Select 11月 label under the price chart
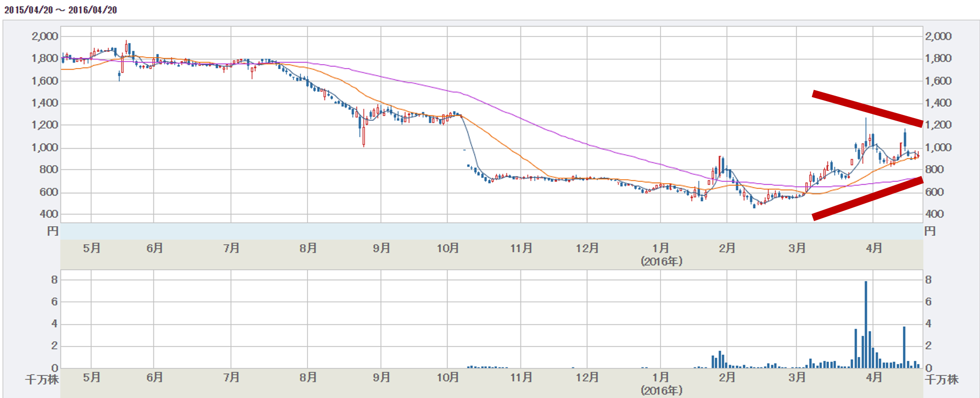This screenshot has height=398, width=980. [521, 248]
